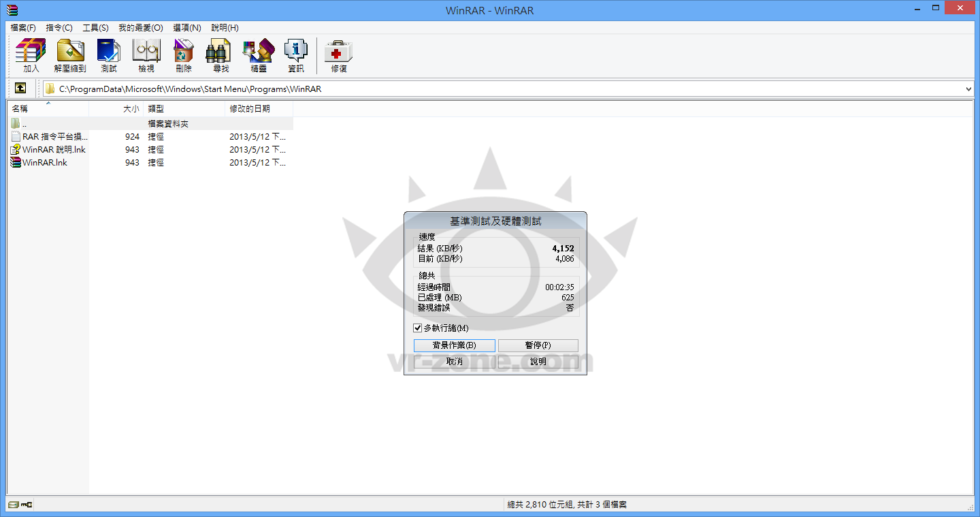Open the 說明(H) menu
The width and height of the screenshot is (980, 517).
[x=225, y=27]
